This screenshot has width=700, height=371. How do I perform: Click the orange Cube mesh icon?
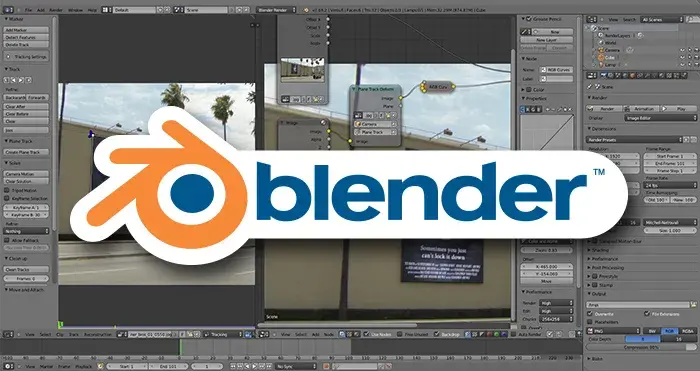pyautogui.click(x=600, y=58)
